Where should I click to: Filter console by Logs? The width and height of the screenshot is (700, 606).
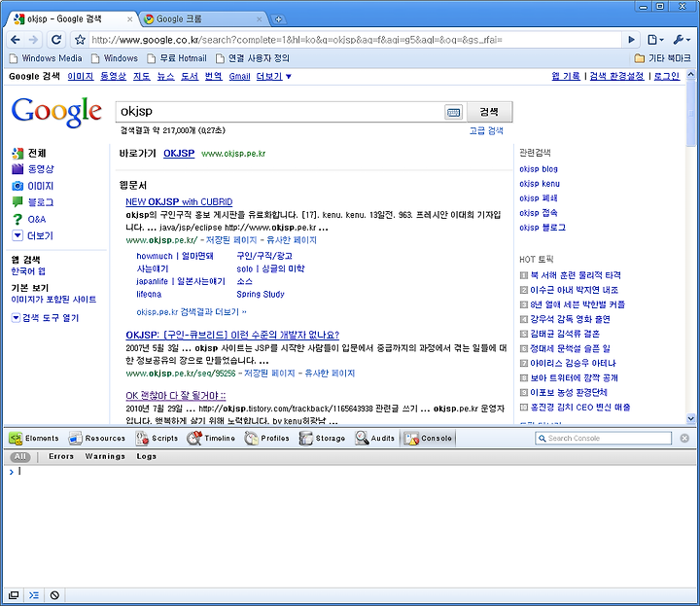pyautogui.click(x=147, y=457)
